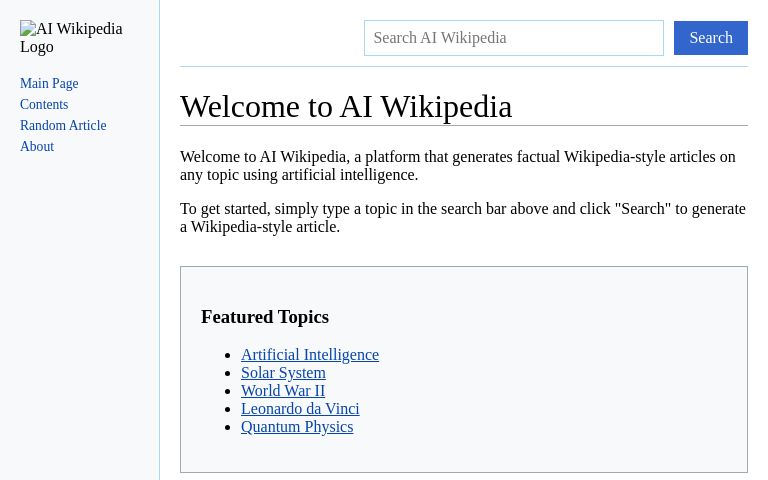The height and width of the screenshot is (480, 768).
Task: Click the divider line under the page title
Action: click(x=463, y=125)
